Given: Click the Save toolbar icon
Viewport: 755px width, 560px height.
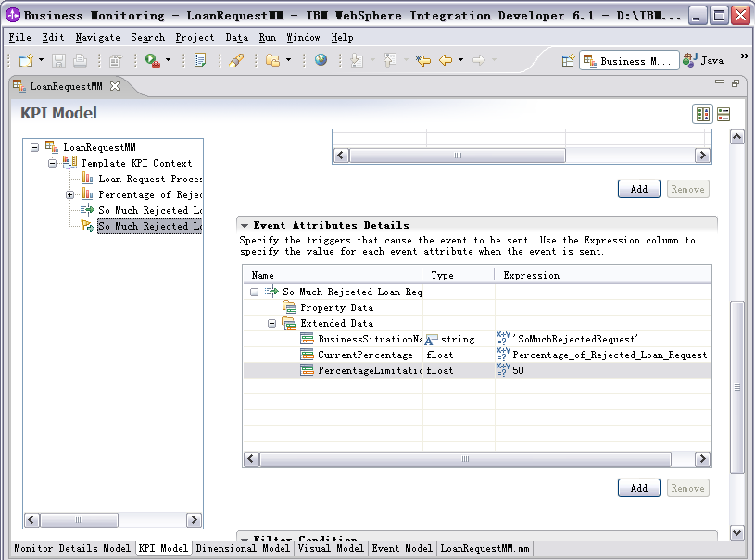Looking at the screenshot, I should click(58, 60).
